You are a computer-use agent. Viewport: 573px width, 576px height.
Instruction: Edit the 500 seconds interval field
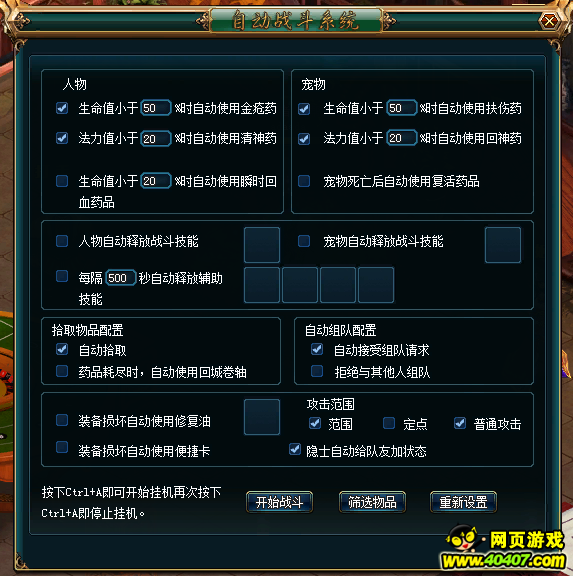(x=121, y=278)
